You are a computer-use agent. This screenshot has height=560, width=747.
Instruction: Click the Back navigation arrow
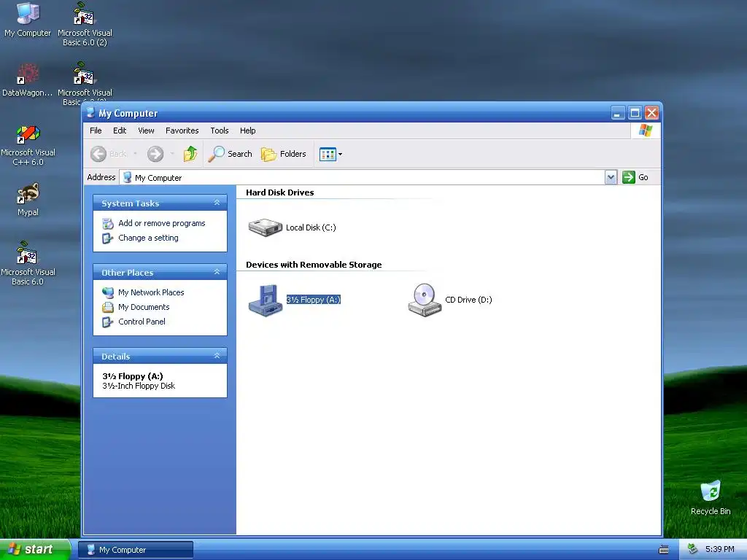pos(98,154)
